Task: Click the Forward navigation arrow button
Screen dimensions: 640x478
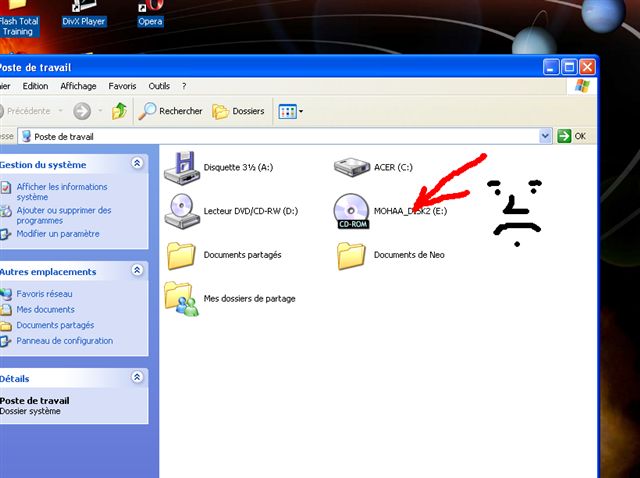Action: pyautogui.click(x=82, y=111)
